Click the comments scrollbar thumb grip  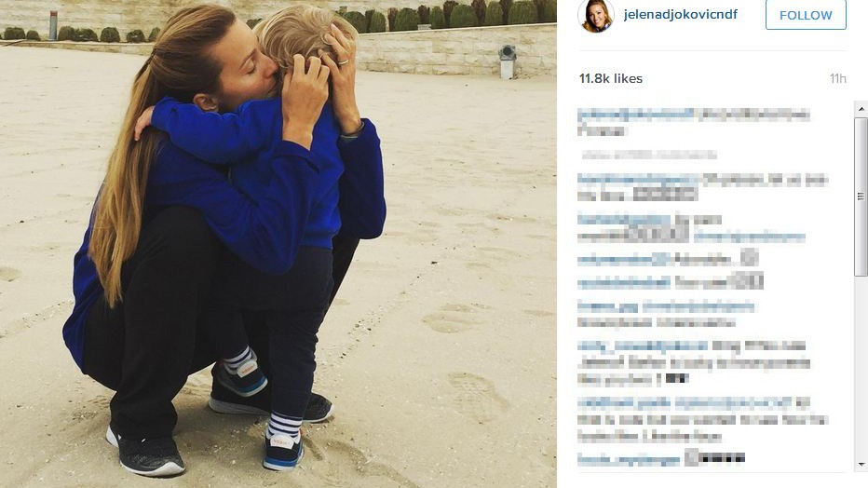point(861,197)
